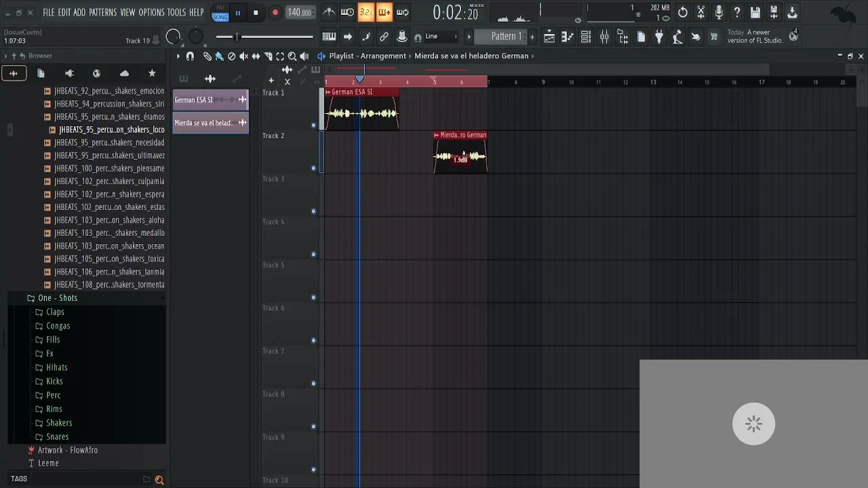Open the Channel rack icon
Viewport: 868px width, 488px height.
(586, 37)
